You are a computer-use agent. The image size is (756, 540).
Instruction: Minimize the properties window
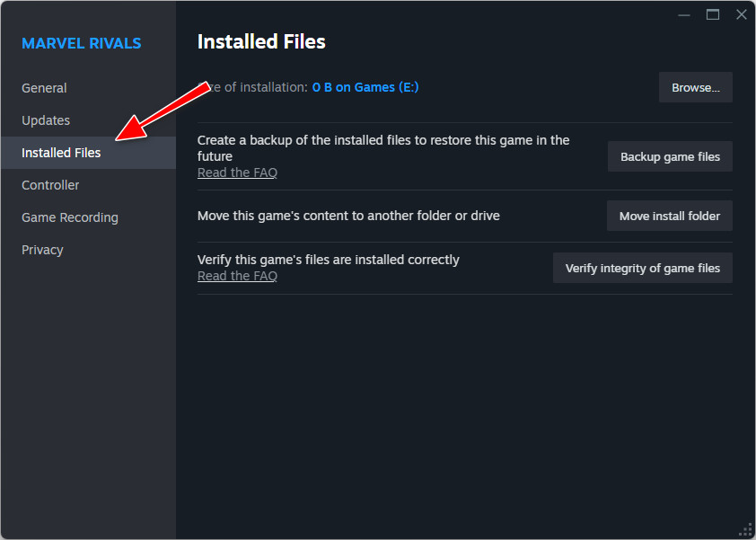click(x=683, y=15)
